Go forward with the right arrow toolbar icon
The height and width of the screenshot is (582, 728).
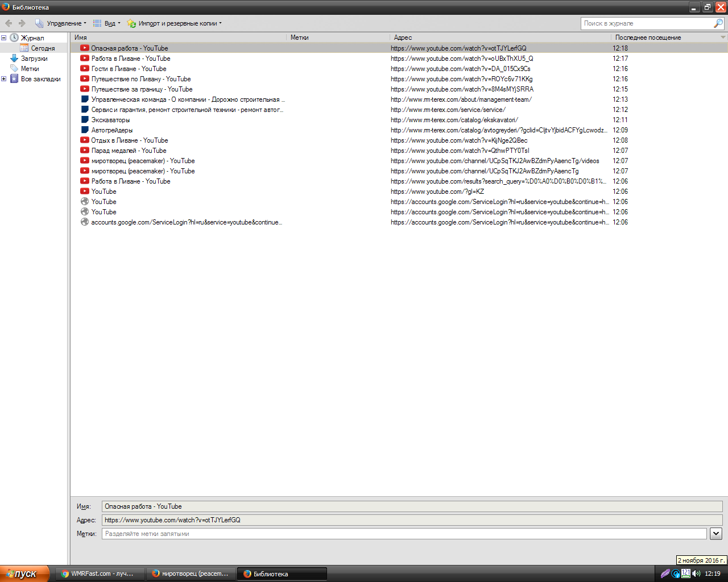tap(22, 23)
